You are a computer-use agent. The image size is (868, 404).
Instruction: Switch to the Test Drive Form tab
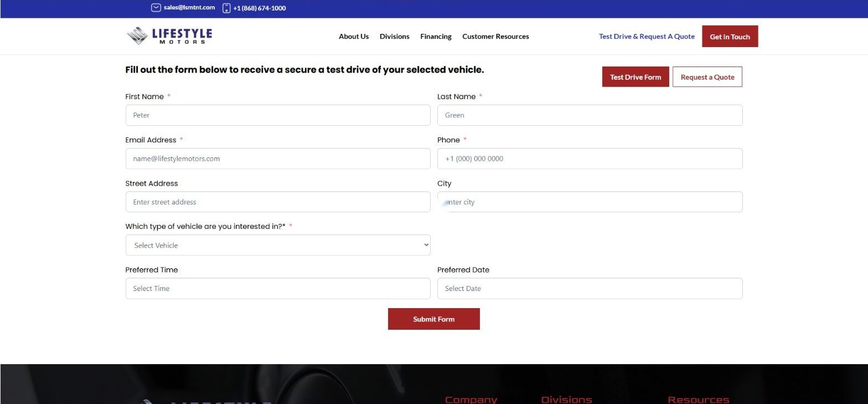pyautogui.click(x=635, y=77)
